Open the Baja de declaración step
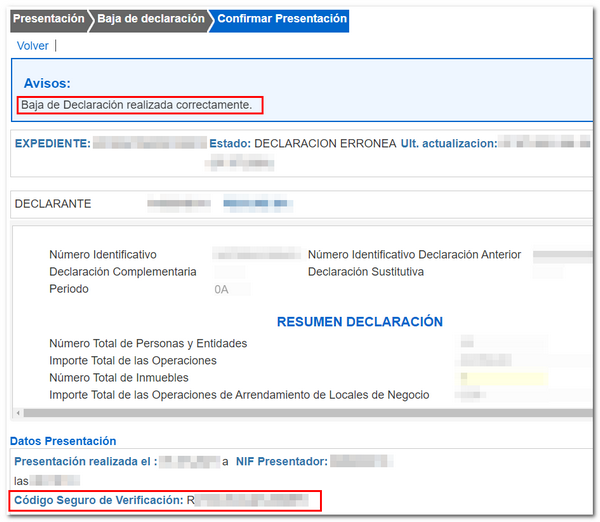Image resolution: width=600 pixels, height=522 pixels. (x=150, y=19)
